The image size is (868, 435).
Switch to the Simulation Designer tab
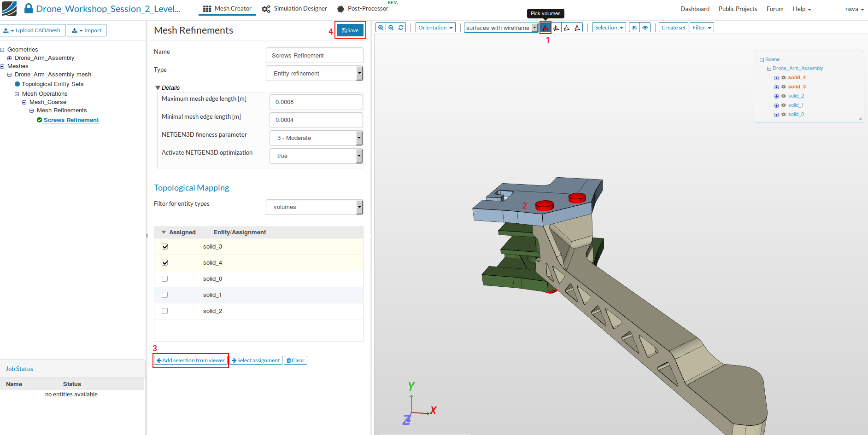click(x=294, y=9)
